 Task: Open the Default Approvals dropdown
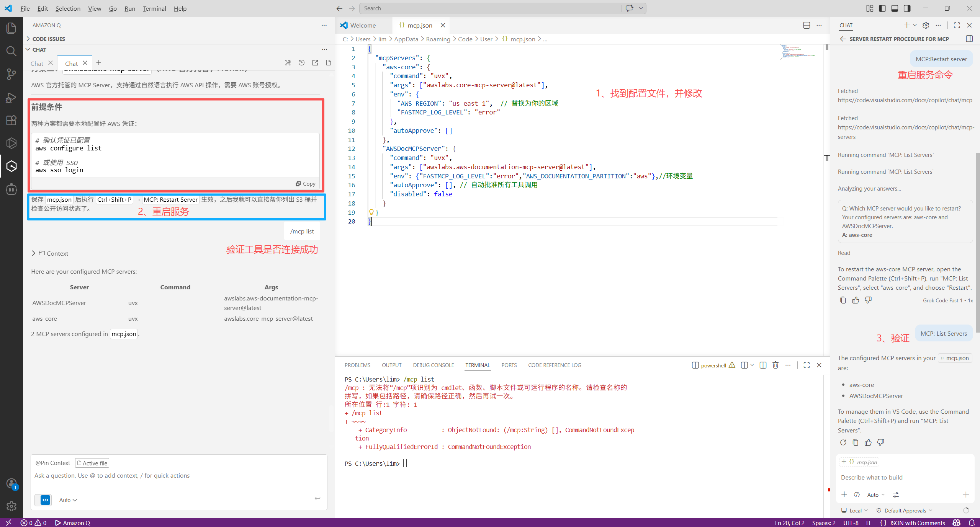905,511
